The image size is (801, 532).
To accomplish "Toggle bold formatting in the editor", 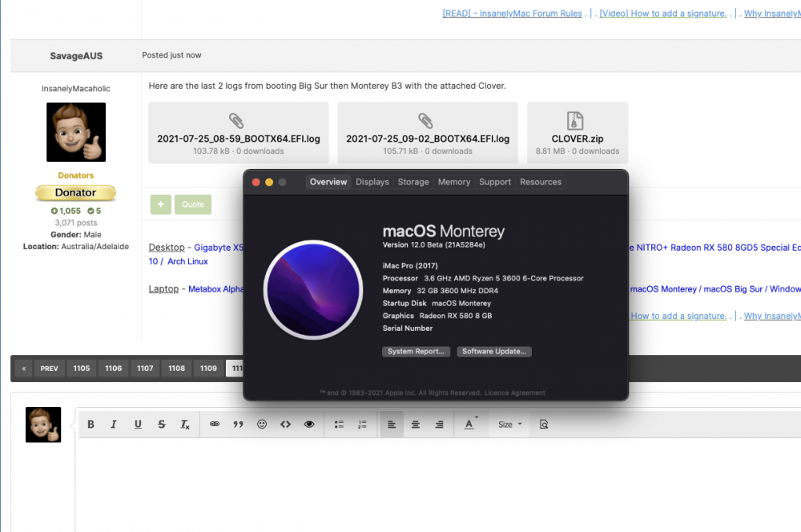I will [91, 424].
